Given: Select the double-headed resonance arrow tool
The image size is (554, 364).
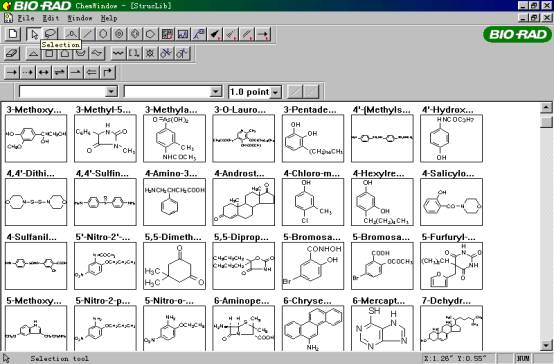Looking at the screenshot, I should [43, 72].
